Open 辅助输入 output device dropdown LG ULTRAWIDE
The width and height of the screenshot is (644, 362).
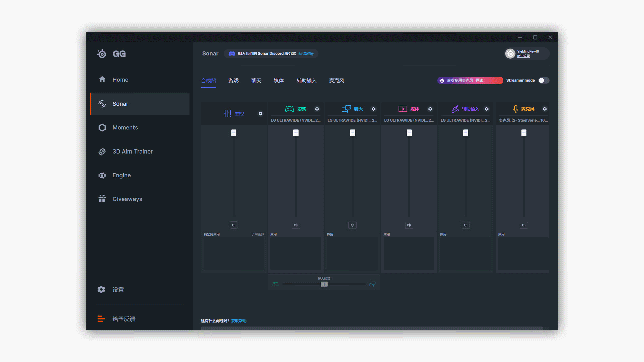click(466, 120)
